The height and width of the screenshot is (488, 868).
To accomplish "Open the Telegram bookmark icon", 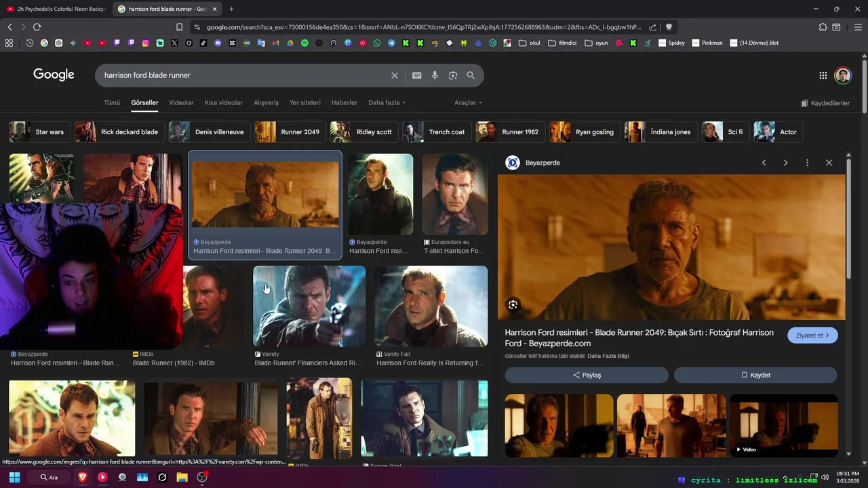I will (391, 43).
